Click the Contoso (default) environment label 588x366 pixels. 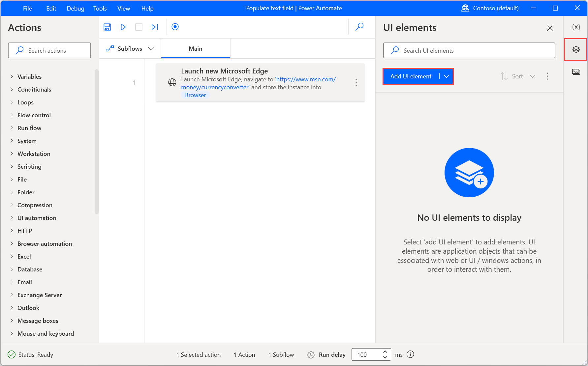[x=496, y=8]
